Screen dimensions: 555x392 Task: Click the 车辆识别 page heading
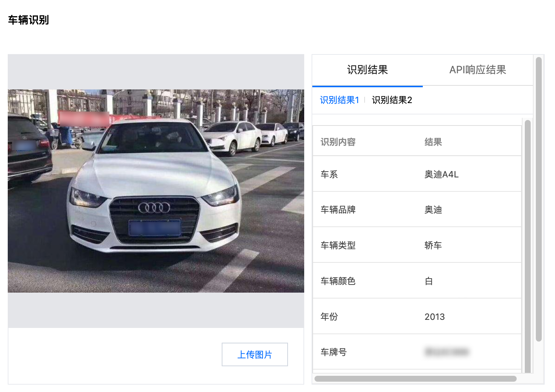tap(28, 20)
